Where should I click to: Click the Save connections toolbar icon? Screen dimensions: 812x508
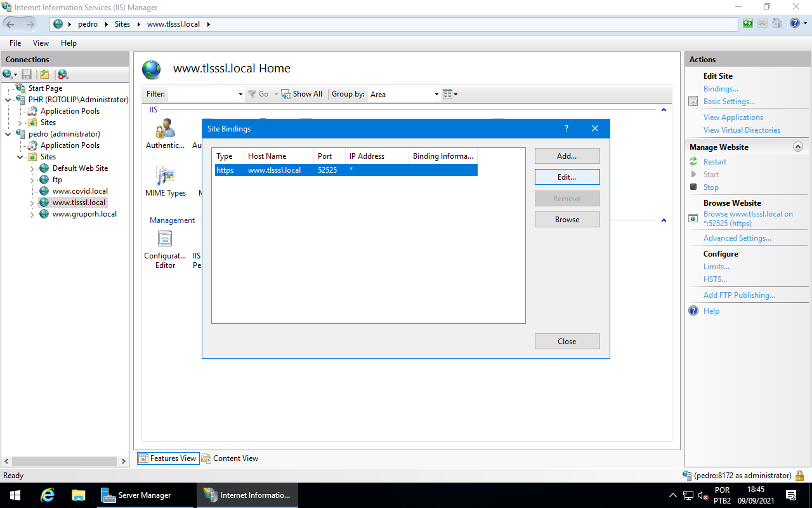click(x=27, y=75)
